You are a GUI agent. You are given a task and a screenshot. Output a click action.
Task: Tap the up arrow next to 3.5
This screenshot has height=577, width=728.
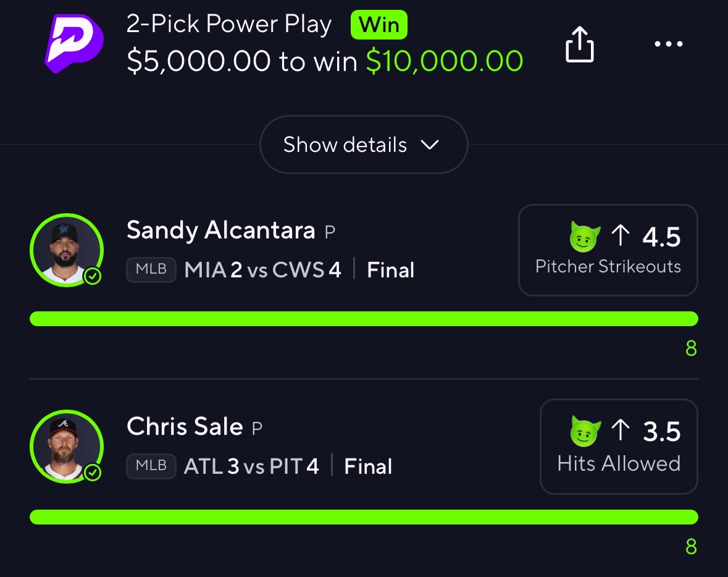pyautogui.click(x=621, y=431)
